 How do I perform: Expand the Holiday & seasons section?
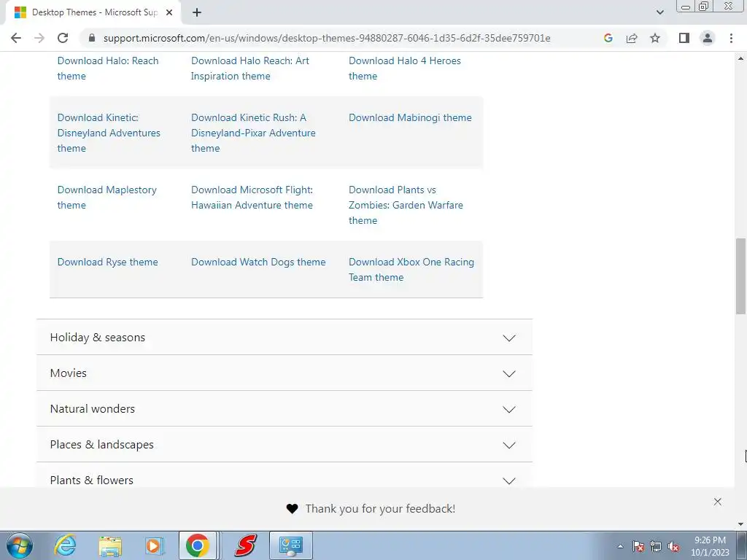(x=285, y=337)
